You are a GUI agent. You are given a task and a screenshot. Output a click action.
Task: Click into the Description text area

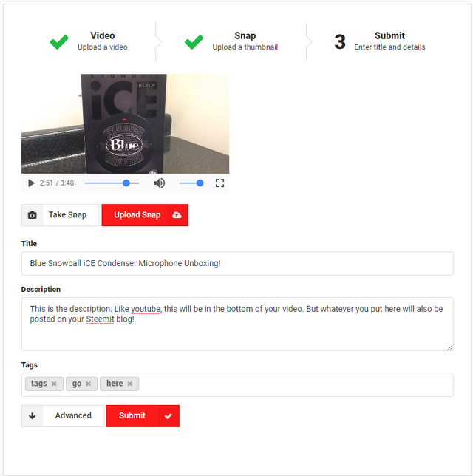237,324
